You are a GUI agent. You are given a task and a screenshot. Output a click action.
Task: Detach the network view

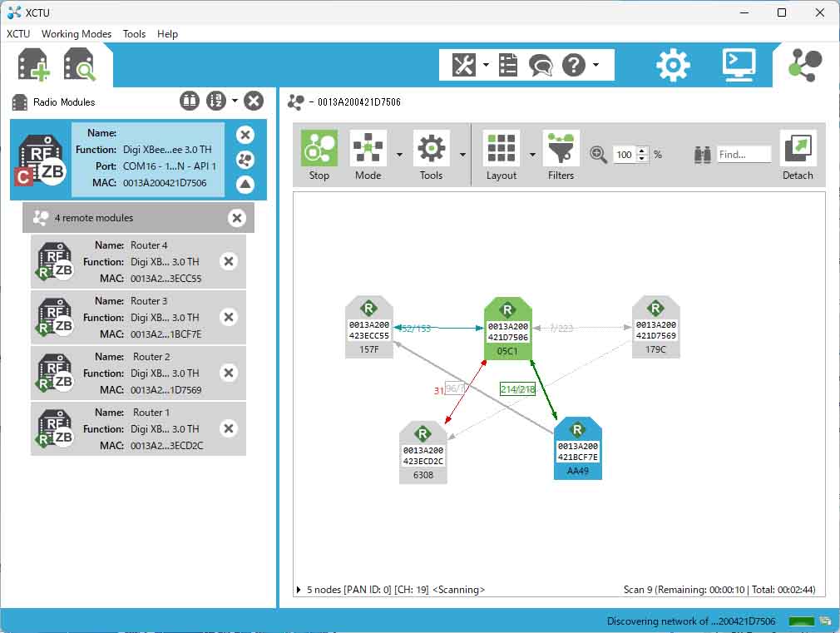point(798,155)
